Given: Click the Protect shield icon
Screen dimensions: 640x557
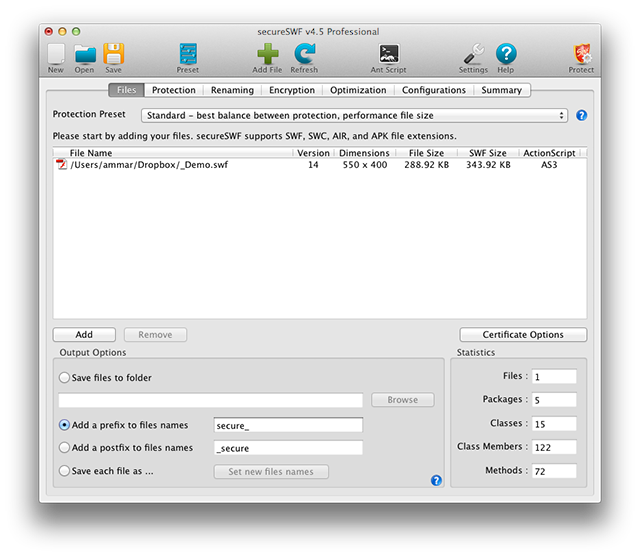Looking at the screenshot, I should click(x=581, y=55).
